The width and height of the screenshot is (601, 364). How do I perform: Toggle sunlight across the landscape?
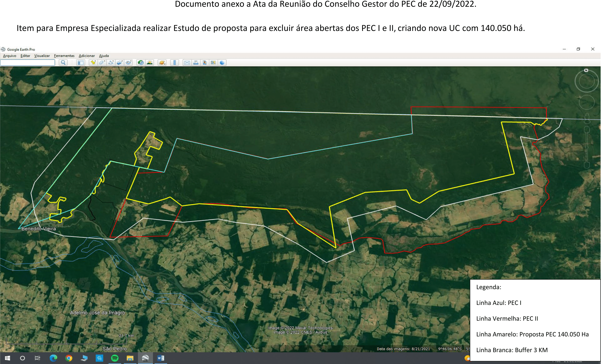pyautogui.click(x=150, y=63)
